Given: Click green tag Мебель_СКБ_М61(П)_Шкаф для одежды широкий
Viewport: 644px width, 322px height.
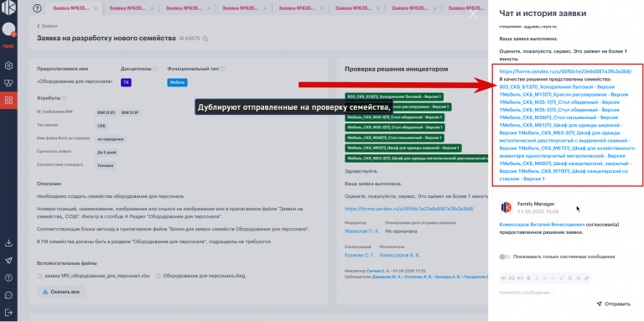Looking at the screenshot, I should click(403, 148).
